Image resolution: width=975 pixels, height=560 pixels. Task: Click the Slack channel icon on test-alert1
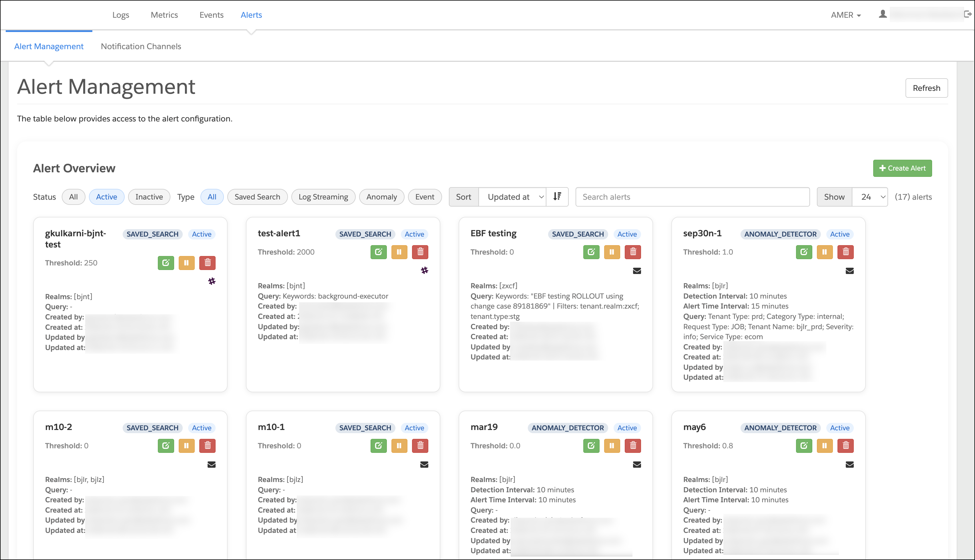click(x=424, y=270)
